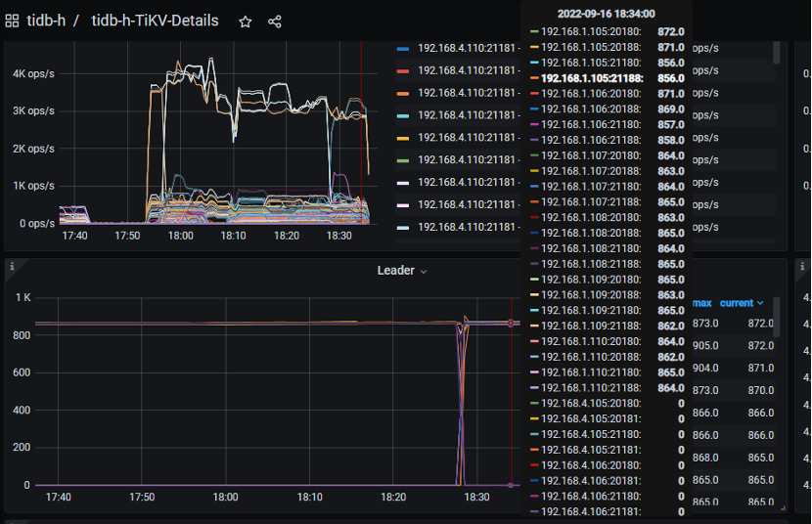Open the dashboards grid icon
812x524 pixels.
[x=12, y=21]
